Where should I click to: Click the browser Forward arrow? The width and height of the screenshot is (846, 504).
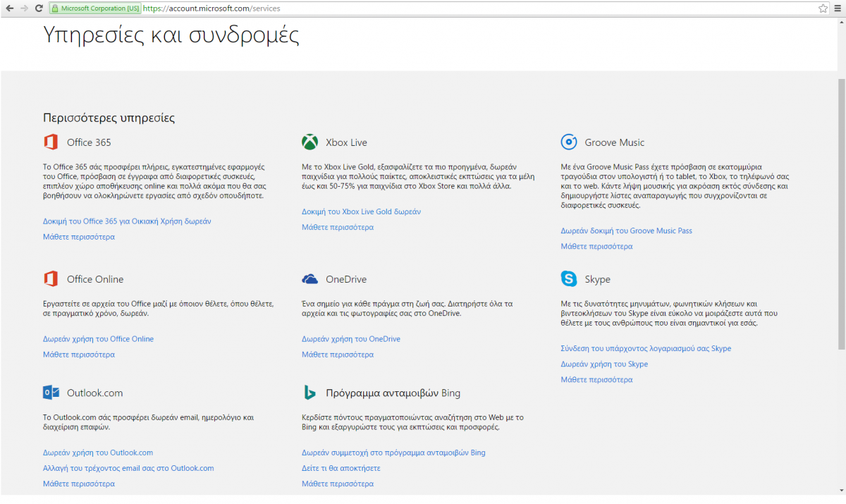[25, 8]
